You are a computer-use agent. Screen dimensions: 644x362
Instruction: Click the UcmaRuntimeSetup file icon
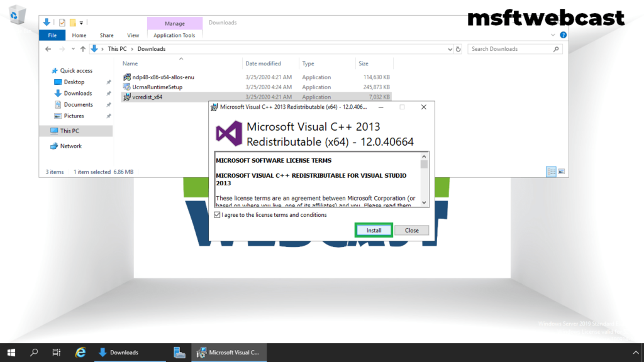(127, 87)
